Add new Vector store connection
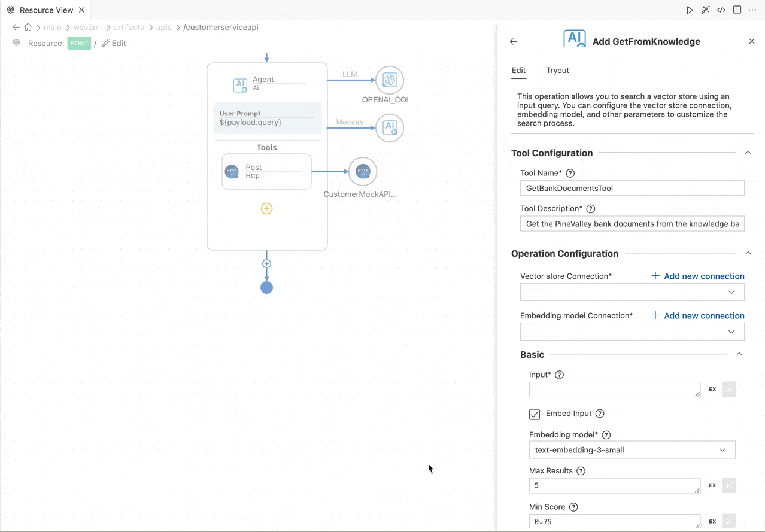Viewport: 765px width, 532px height. 697,276
